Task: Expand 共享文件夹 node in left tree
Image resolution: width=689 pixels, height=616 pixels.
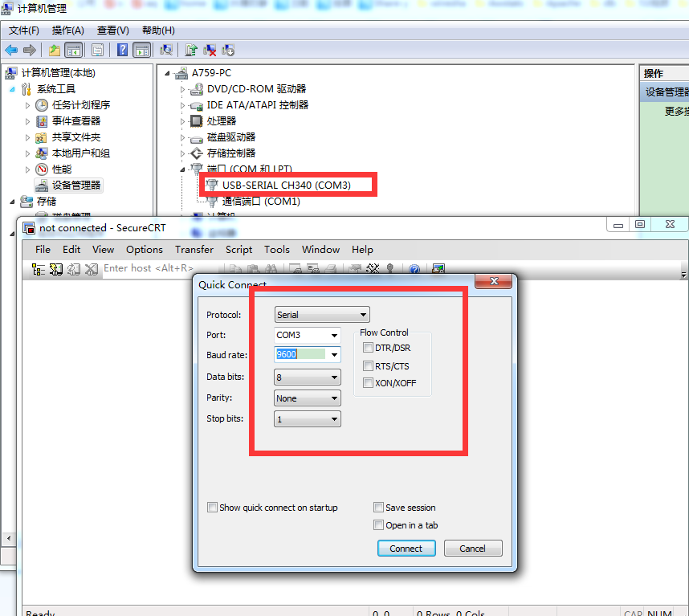Action: 27,137
